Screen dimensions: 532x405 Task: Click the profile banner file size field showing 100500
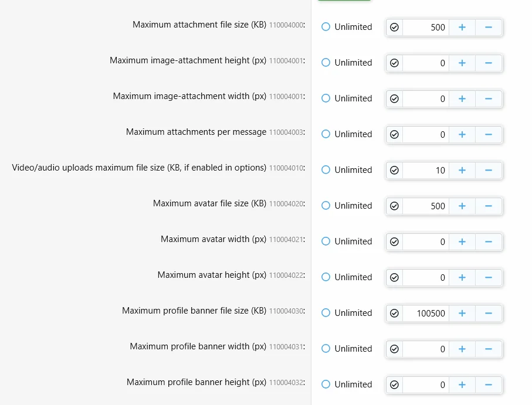426,313
